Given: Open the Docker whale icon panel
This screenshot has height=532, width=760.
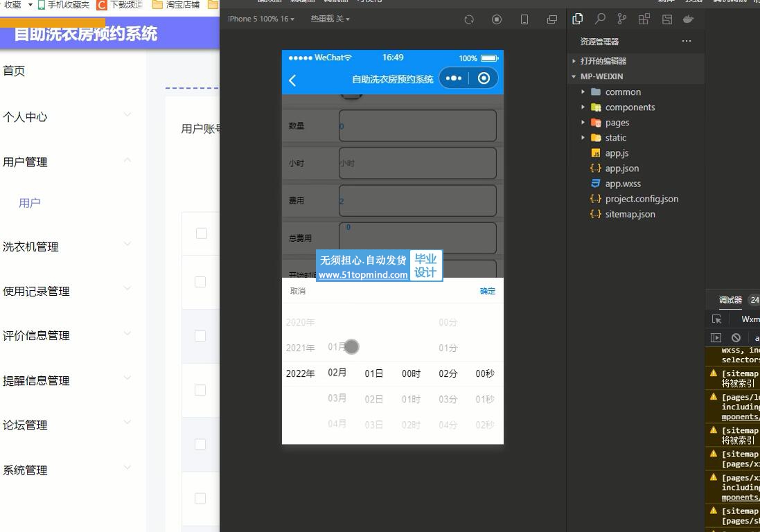Looking at the screenshot, I should [688, 19].
